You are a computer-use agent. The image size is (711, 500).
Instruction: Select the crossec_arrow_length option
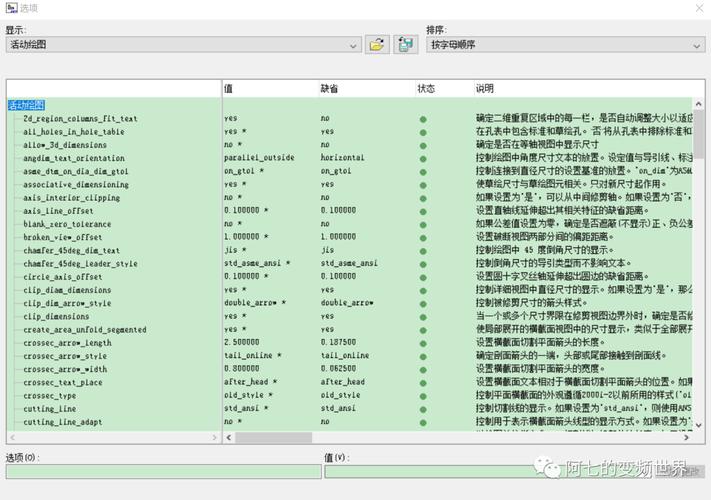(x=67, y=343)
